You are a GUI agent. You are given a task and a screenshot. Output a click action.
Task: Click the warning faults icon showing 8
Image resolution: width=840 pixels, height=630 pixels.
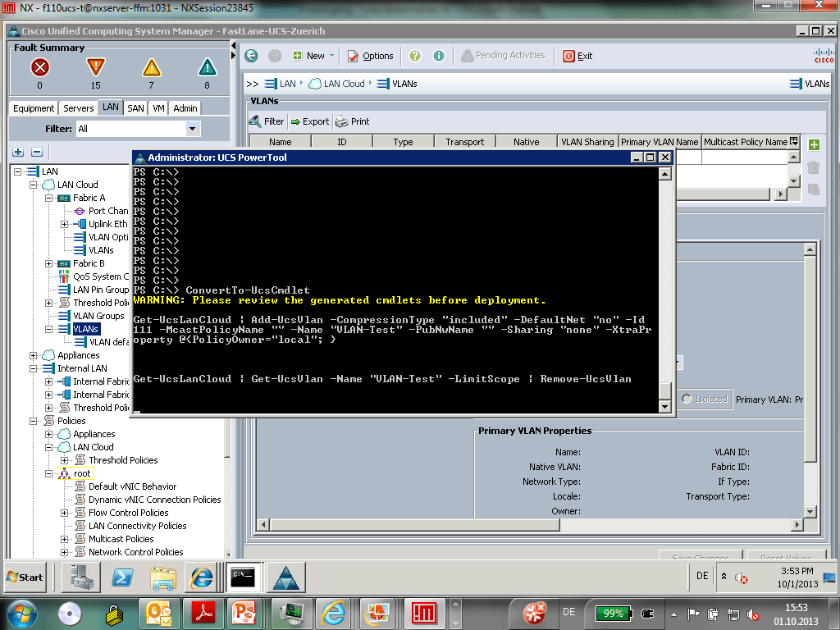pos(207,67)
